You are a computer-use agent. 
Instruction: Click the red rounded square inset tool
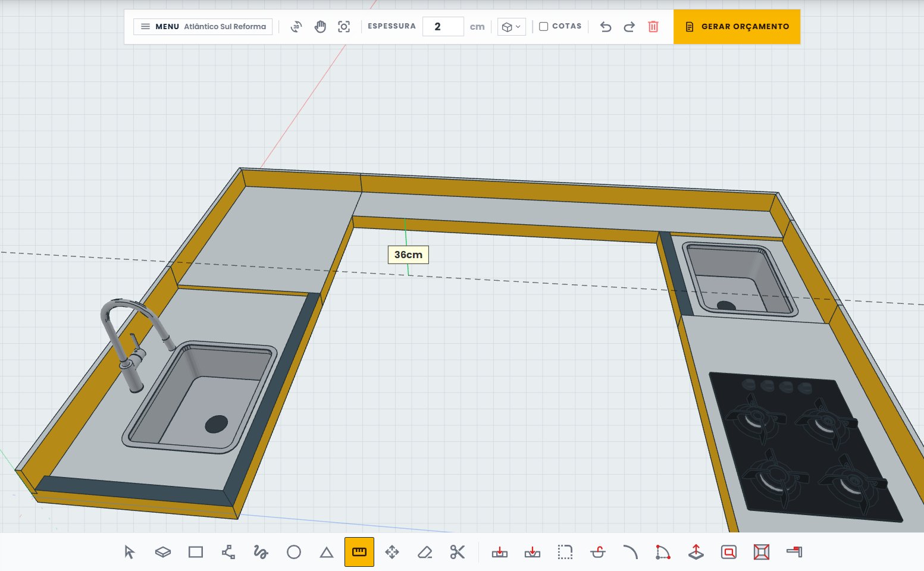coord(729,552)
